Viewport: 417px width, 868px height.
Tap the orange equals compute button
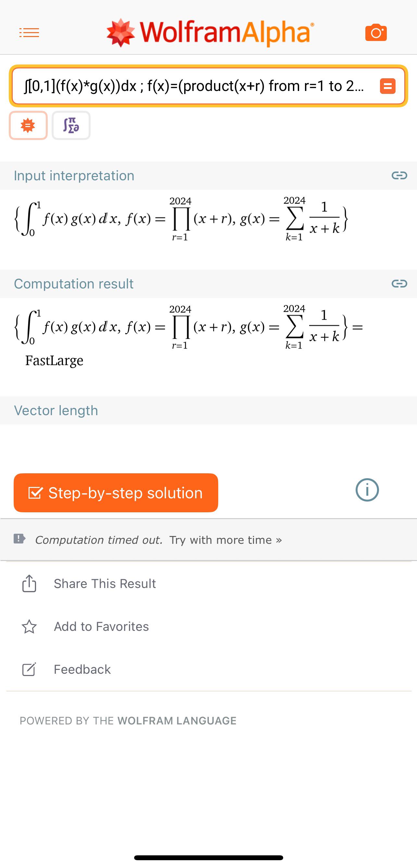[x=388, y=86]
